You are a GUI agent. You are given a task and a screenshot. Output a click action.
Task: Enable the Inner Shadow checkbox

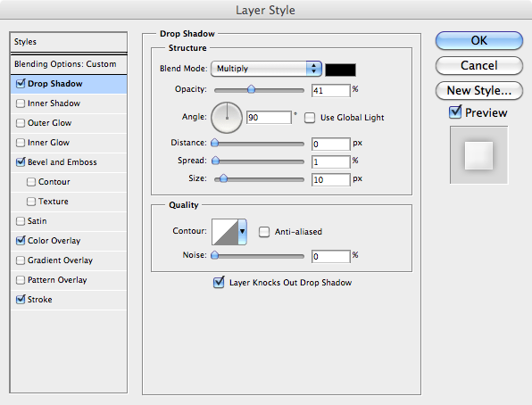[21, 103]
